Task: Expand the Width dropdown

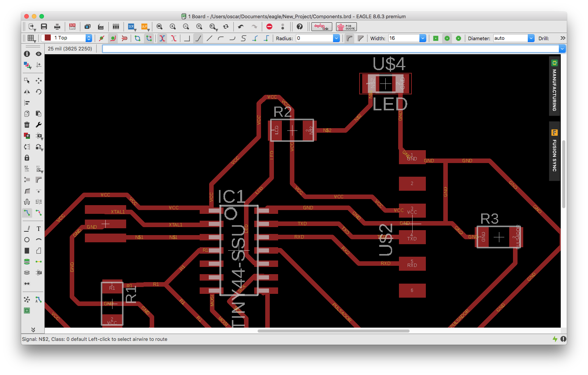Action: 422,38
